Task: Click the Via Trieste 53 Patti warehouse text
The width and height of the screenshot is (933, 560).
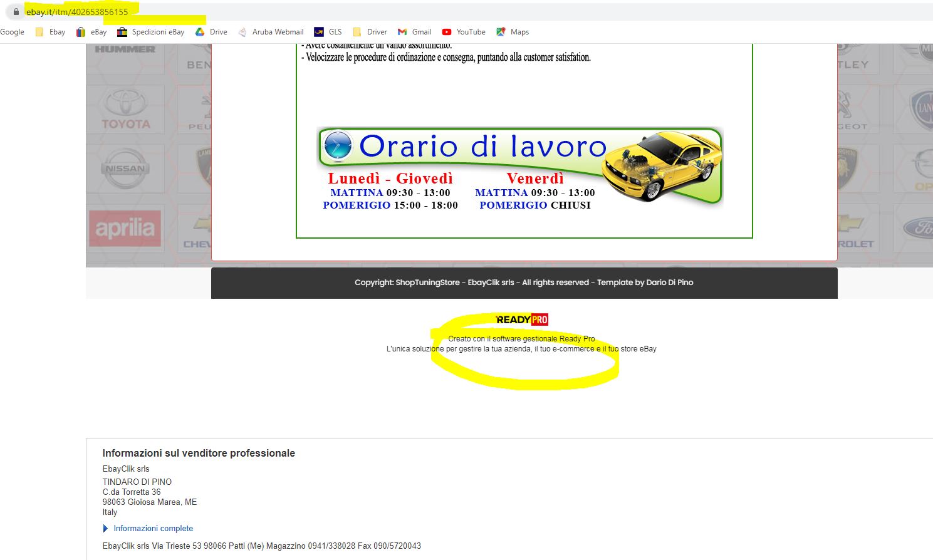Action: 262,546
